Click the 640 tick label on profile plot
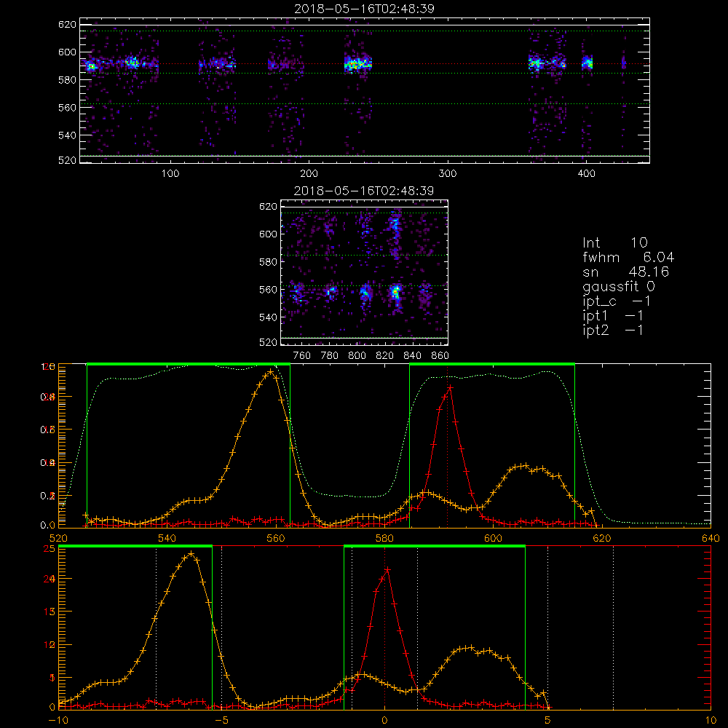Viewport: 728px width, 728px height. point(711,538)
